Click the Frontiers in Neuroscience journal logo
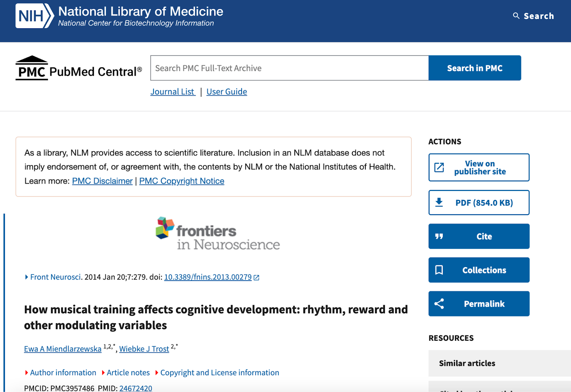This screenshot has height=392, width=571. coord(218,233)
